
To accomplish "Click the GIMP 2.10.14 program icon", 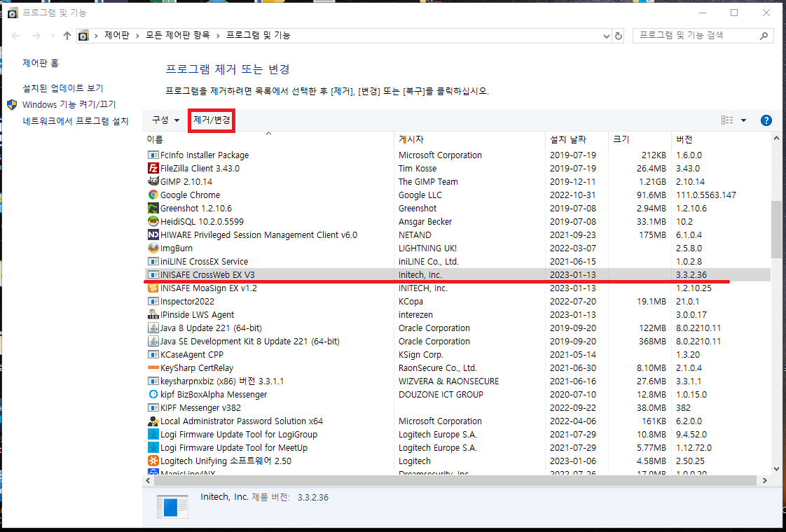I will point(153,181).
